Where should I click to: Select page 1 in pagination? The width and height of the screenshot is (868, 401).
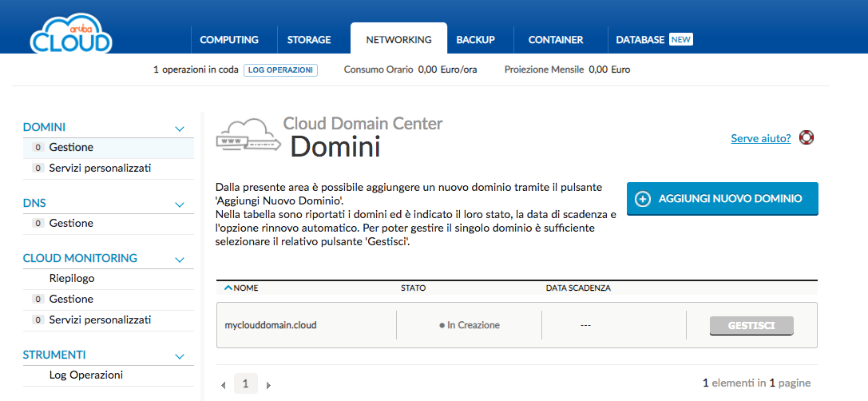pyautogui.click(x=246, y=383)
